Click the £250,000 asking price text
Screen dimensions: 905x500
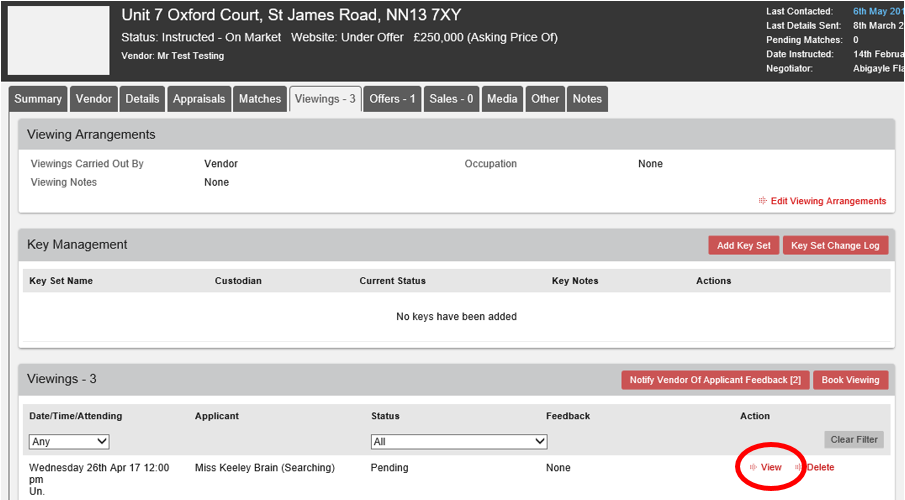485,38
